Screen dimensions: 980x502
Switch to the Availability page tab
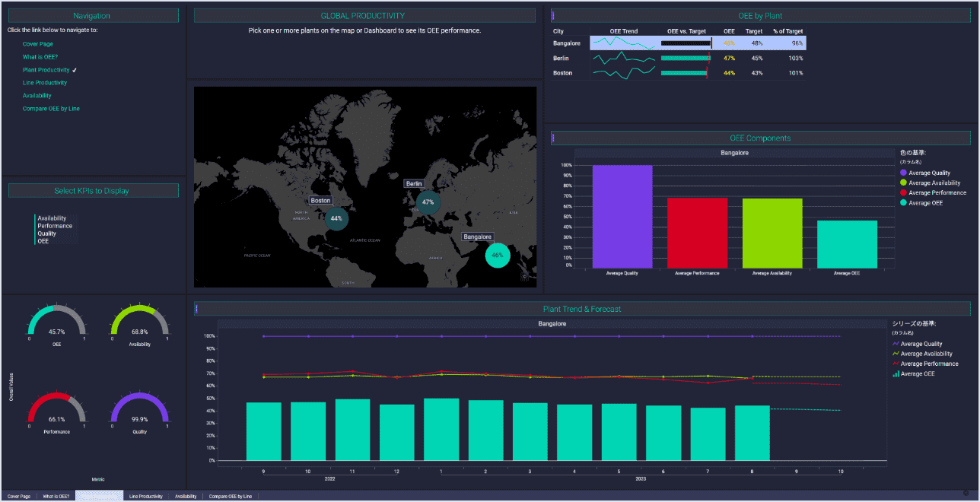(x=186, y=496)
